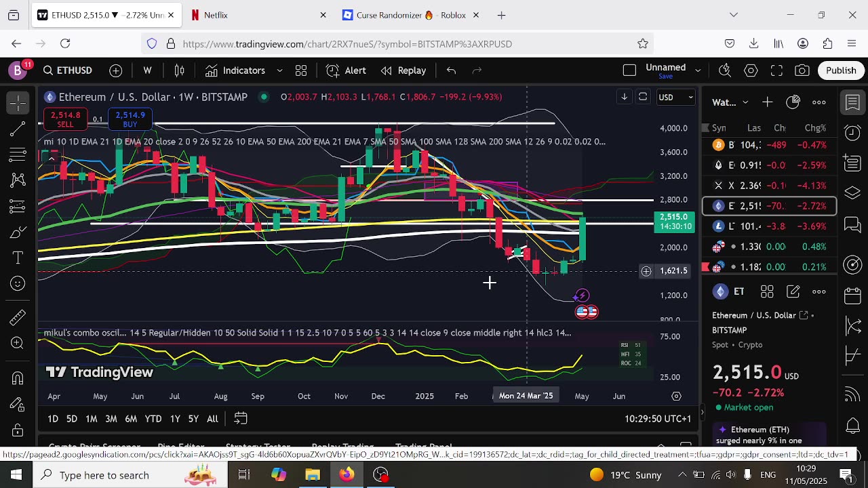This screenshot has width=868, height=488.
Task: Select the 1M date range
Action: tap(91, 419)
